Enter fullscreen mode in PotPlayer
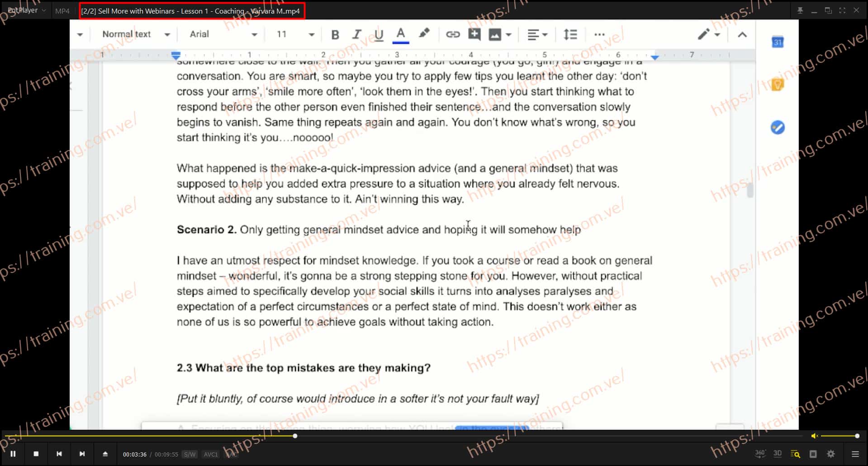The width and height of the screenshot is (868, 466). (x=842, y=10)
